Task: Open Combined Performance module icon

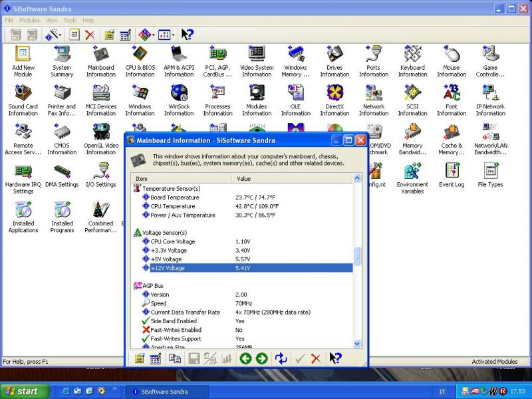Action: coord(101,217)
